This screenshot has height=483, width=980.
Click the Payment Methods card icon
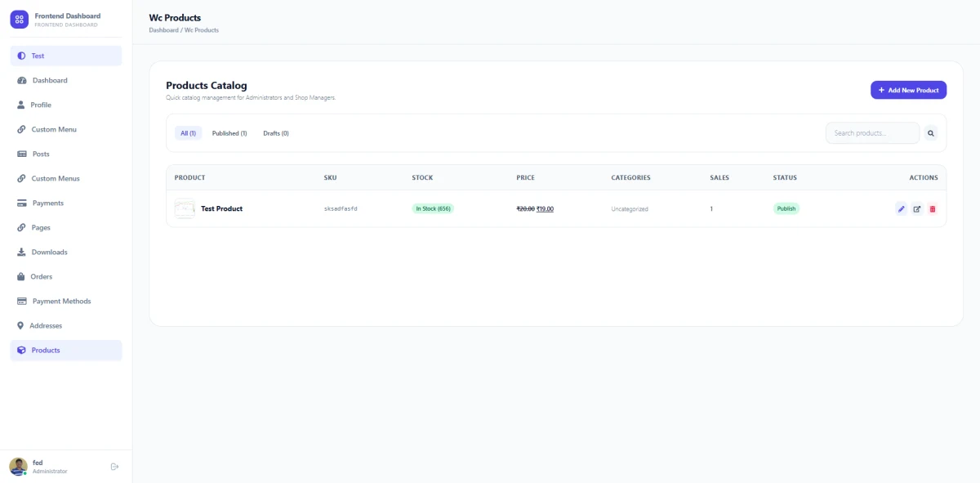point(22,301)
